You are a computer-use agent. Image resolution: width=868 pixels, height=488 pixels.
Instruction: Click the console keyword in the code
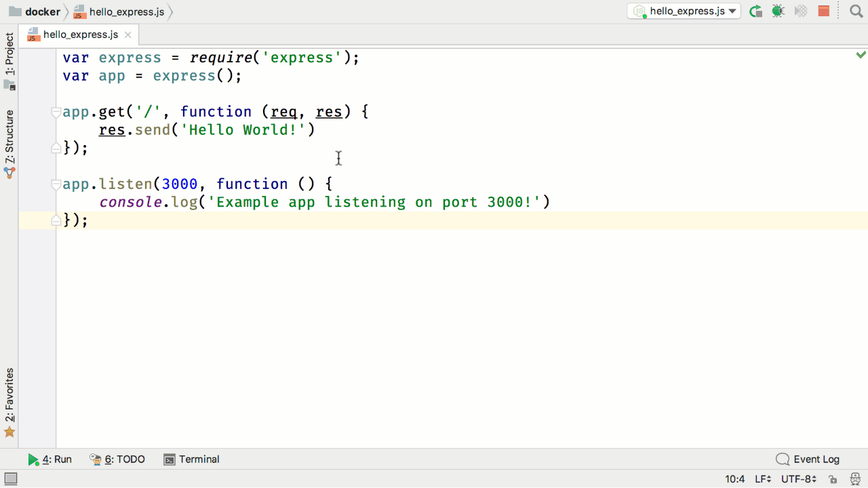(130, 202)
